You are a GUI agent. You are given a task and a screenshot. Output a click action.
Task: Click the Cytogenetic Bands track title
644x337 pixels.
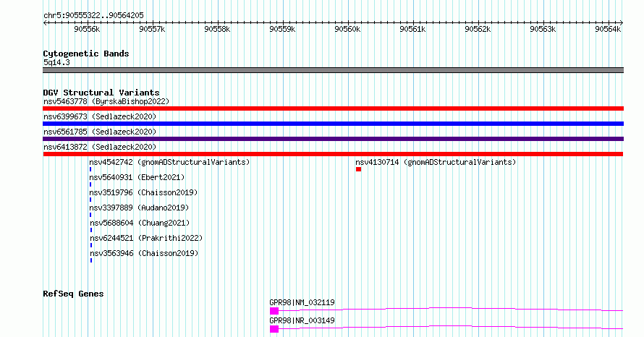coord(86,54)
